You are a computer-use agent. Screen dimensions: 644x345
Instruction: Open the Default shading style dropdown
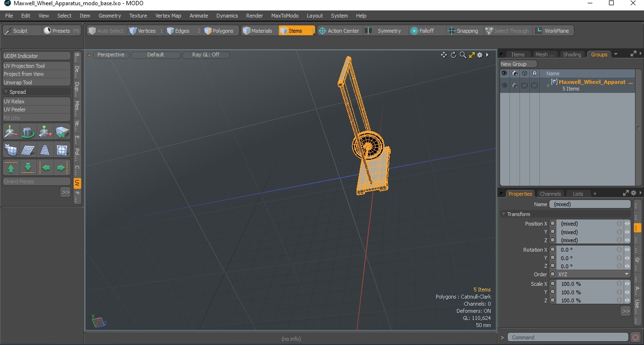tap(156, 55)
